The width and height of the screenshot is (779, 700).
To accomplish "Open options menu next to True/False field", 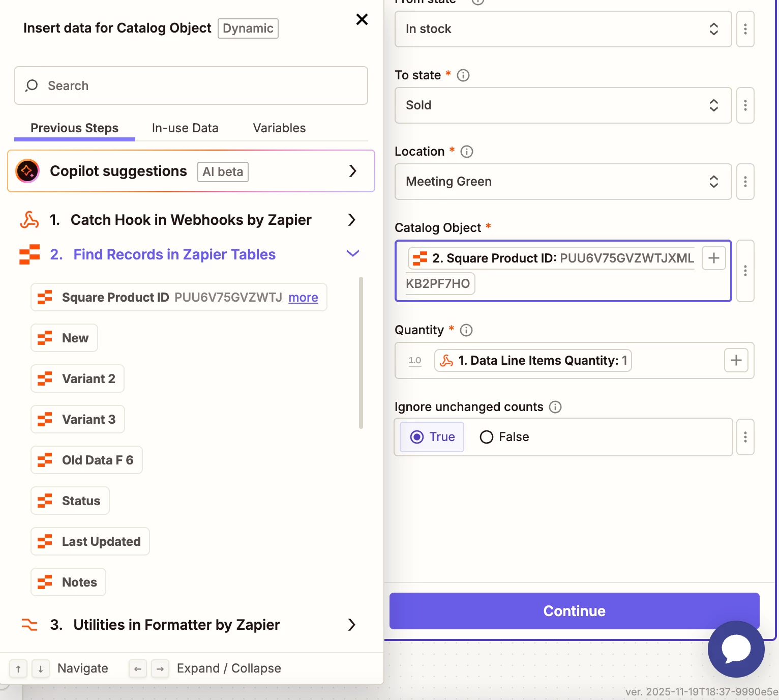I will tap(745, 437).
